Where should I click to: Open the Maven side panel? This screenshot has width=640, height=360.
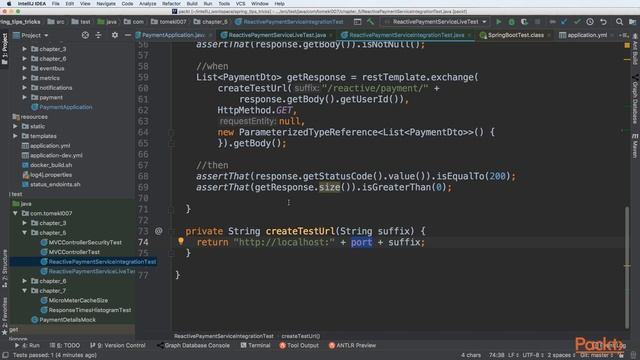[635, 146]
